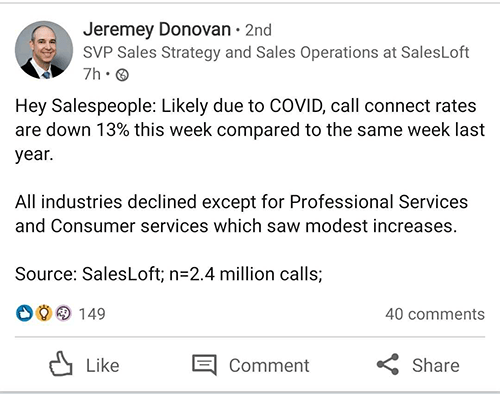The image size is (500, 394).
Task: Open Jeremey Donovan's profile photo
Action: (44, 50)
